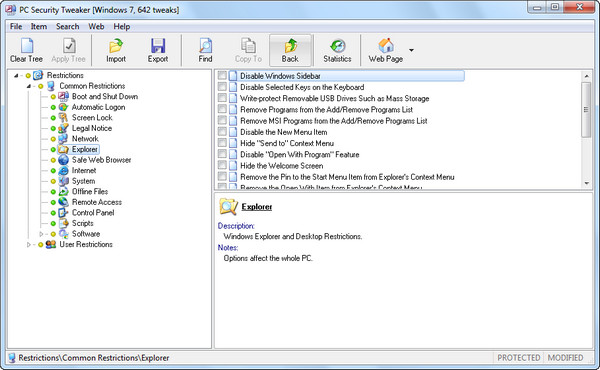Click the Restrictions root node icon
This screenshot has height=370, width=600.
click(x=38, y=75)
